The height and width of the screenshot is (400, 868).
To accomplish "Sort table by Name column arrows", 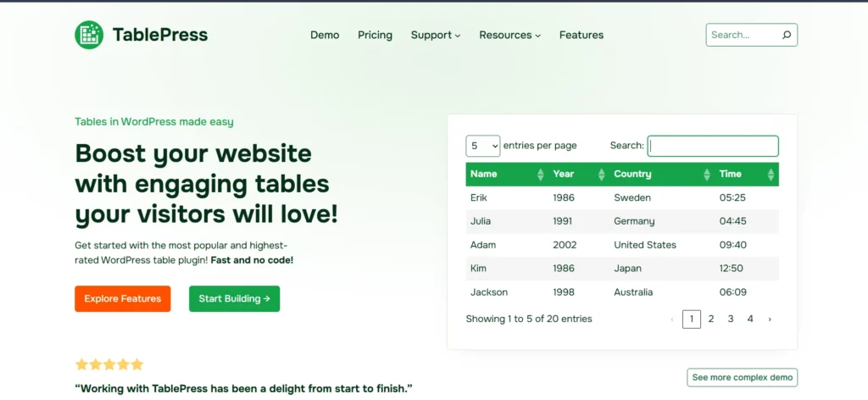I will (x=540, y=175).
